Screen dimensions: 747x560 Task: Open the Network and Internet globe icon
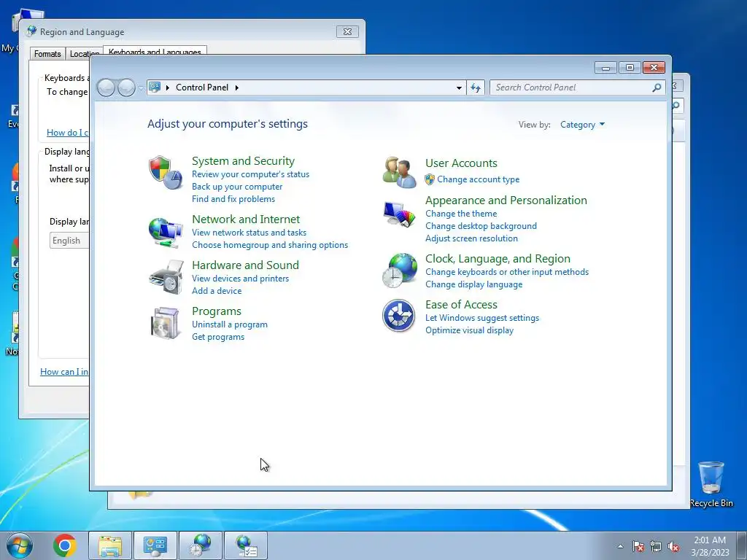(166, 232)
